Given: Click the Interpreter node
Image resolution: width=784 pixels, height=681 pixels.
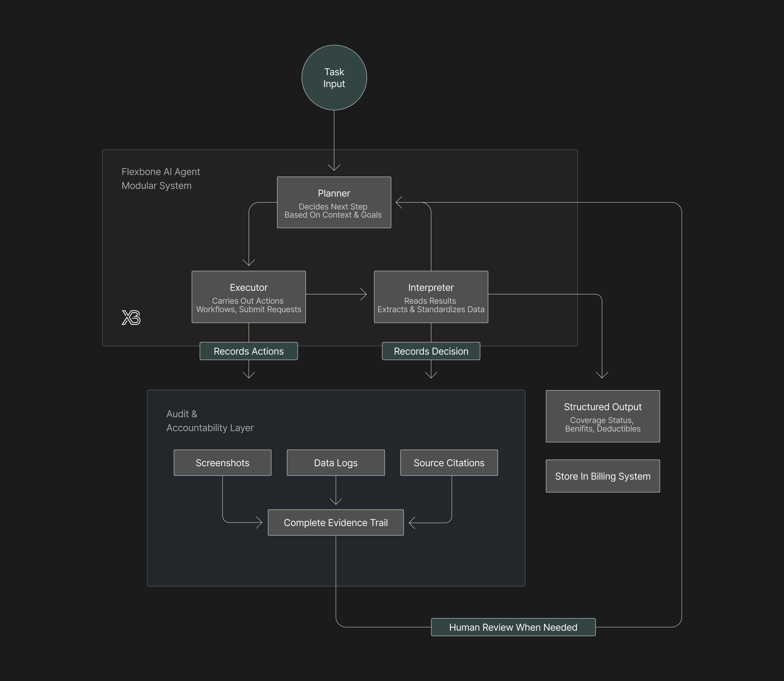Looking at the screenshot, I should pyautogui.click(x=431, y=297).
